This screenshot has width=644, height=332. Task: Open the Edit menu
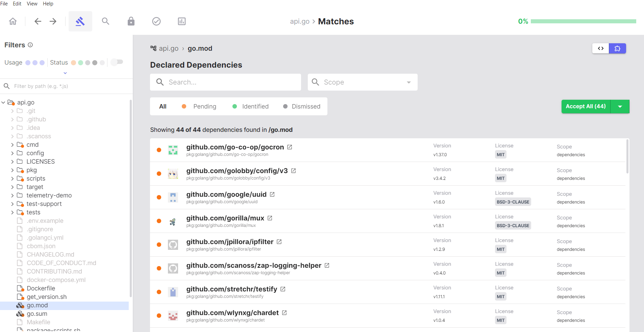(17, 4)
